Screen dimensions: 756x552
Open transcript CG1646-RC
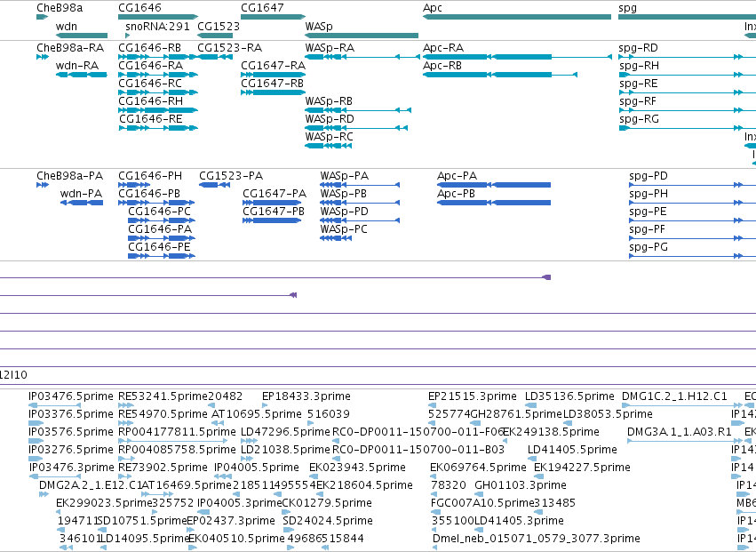tap(150, 84)
